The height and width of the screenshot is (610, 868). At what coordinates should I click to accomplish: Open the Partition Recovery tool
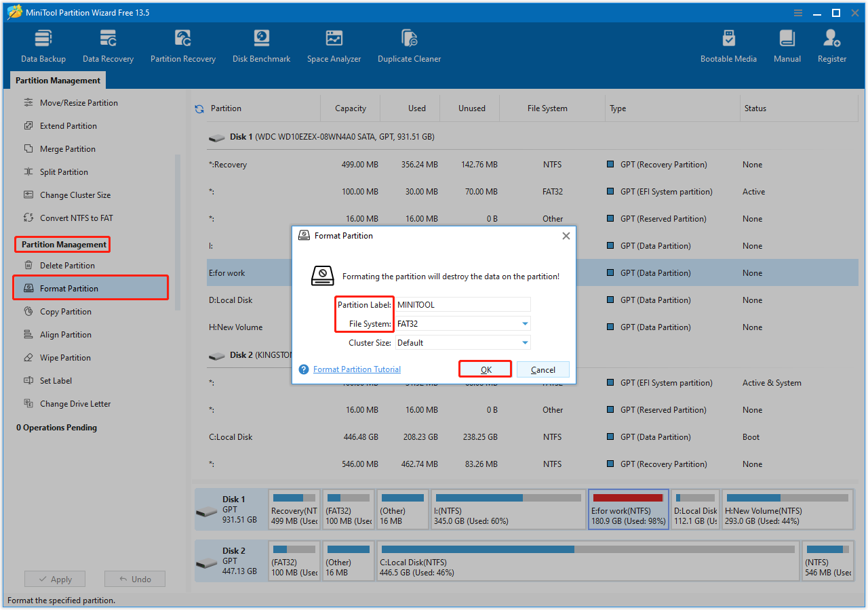(182, 44)
